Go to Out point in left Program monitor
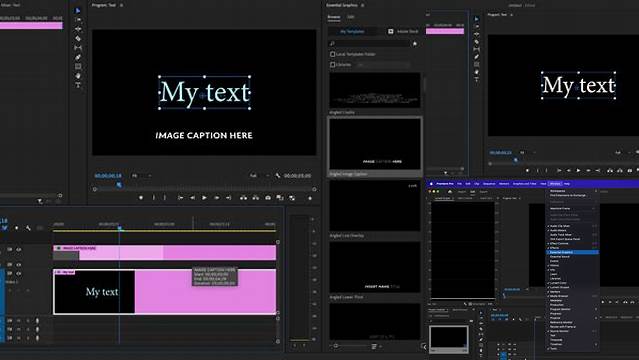639x360 pixels. (229, 198)
